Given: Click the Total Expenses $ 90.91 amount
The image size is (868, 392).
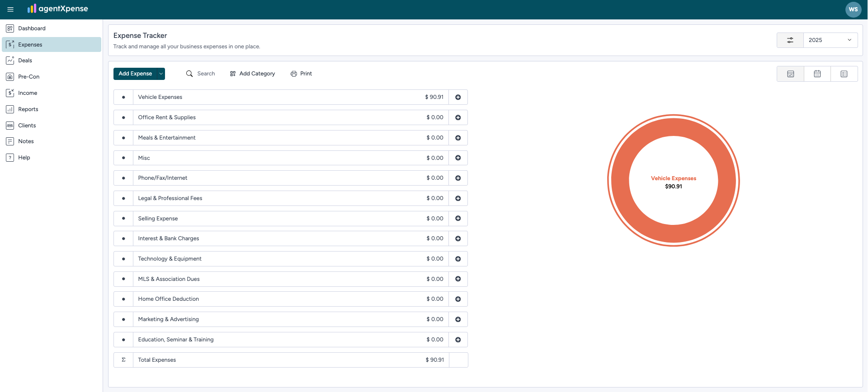Looking at the screenshot, I should 434,360.
